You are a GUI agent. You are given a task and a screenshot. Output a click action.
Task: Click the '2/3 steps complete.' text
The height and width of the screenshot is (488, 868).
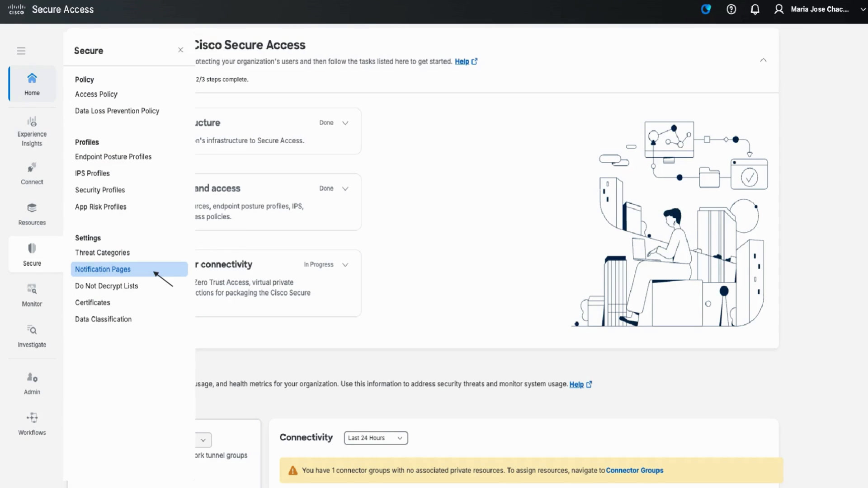(222, 80)
